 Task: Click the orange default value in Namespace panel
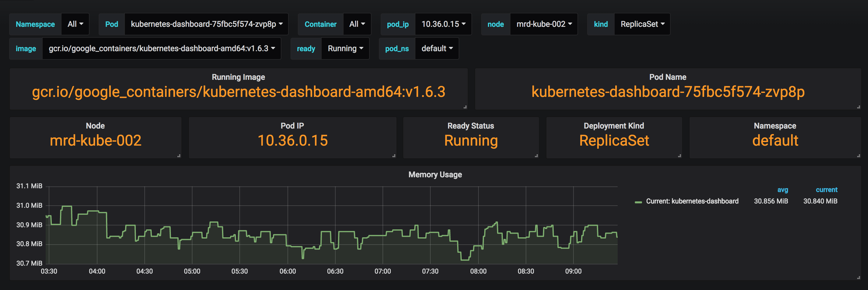coord(775,141)
